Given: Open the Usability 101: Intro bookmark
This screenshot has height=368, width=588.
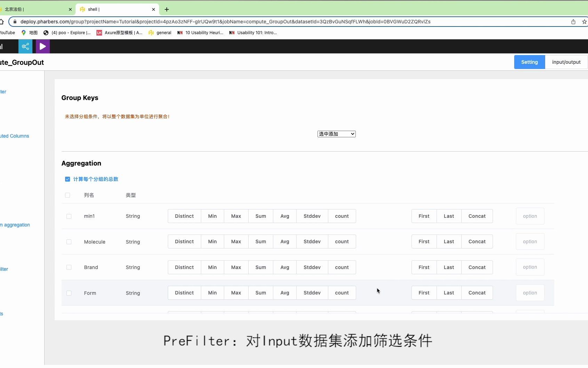Looking at the screenshot, I should point(253,33).
